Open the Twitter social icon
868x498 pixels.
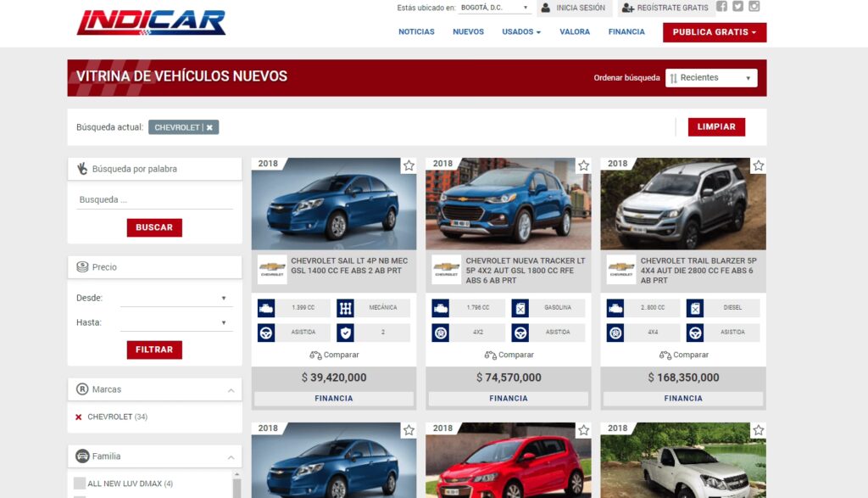[x=737, y=7]
